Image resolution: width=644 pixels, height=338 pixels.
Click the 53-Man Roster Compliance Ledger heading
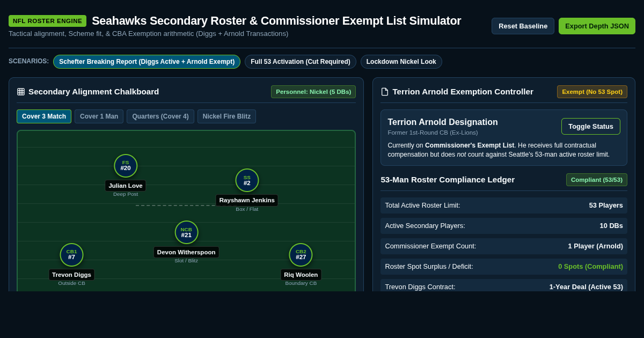(x=448, y=180)
